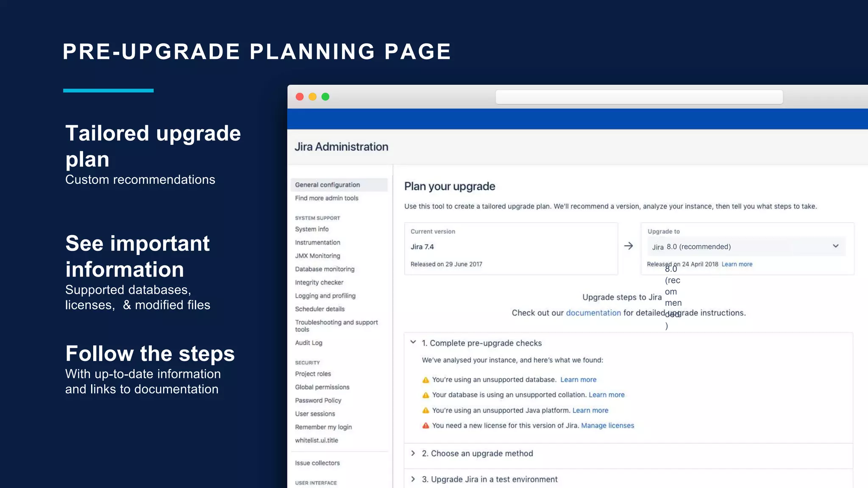
Task: Open Password Policy in the sidebar
Action: click(318, 400)
